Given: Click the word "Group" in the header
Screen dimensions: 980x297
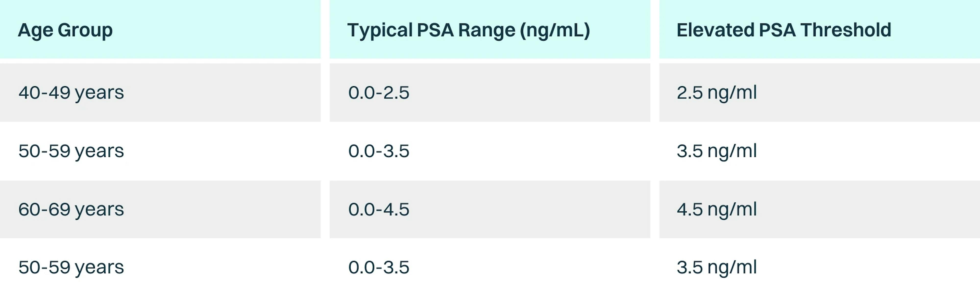Looking at the screenshot, I should click(x=85, y=30).
